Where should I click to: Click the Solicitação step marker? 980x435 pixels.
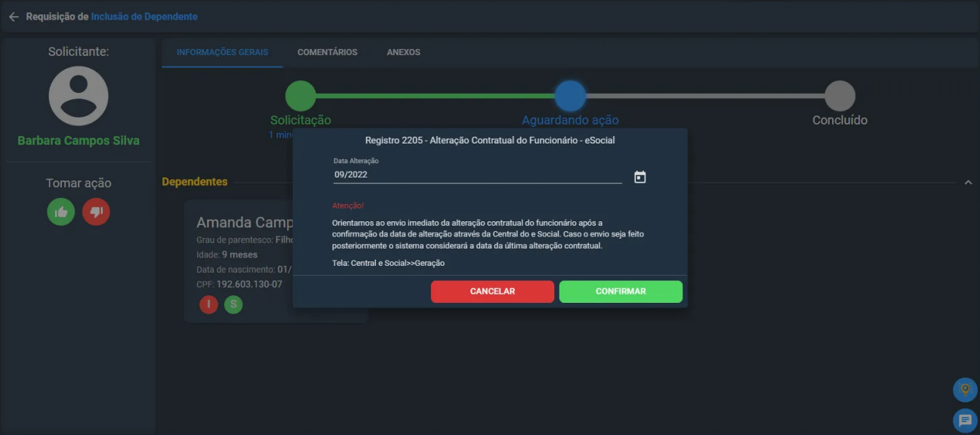pos(300,96)
